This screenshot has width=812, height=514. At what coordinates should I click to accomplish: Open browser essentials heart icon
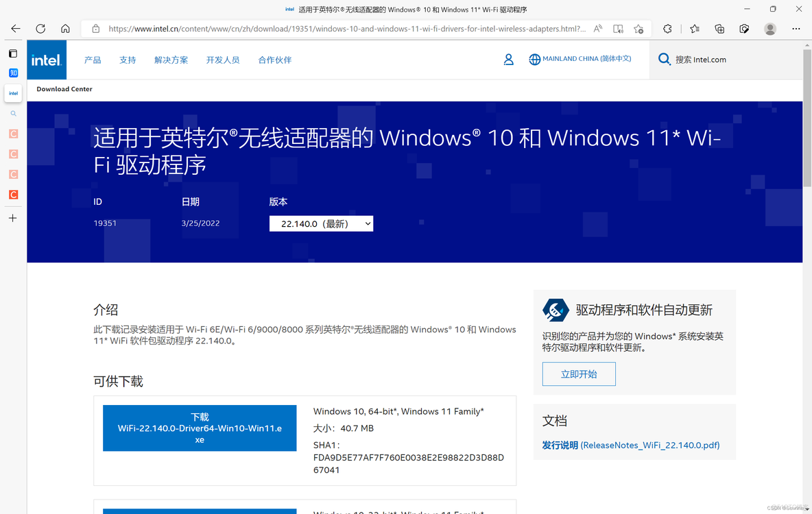(744, 29)
